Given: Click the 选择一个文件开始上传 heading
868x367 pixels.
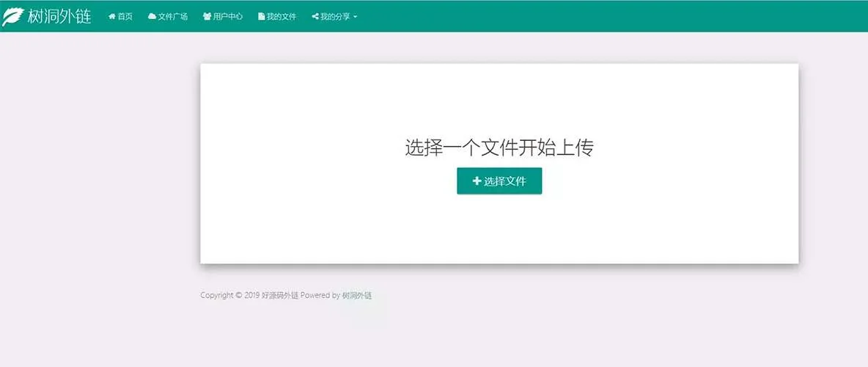Looking at the screenshot, I should click(499, 148).
